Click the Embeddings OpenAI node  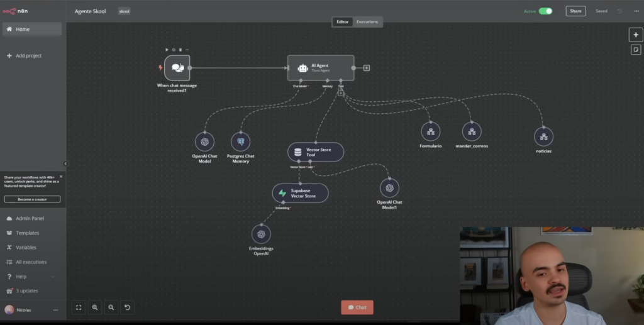click(261, 234)
